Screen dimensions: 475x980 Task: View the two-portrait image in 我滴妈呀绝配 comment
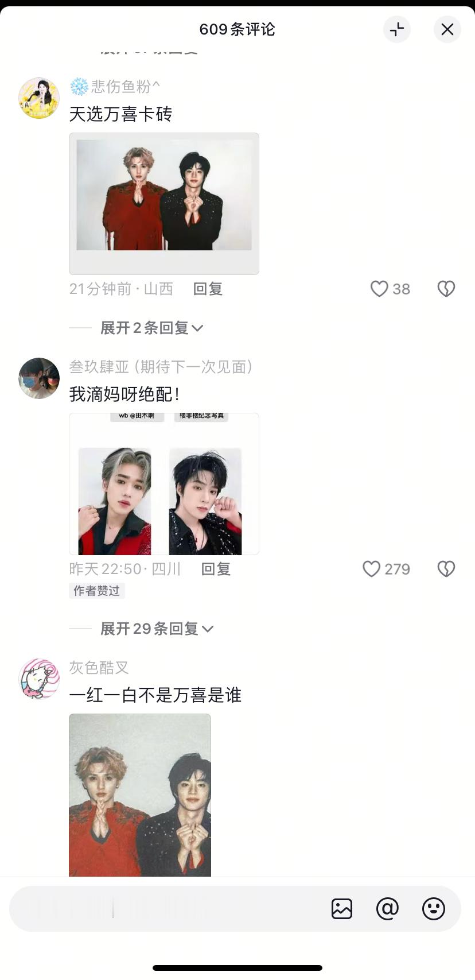click(164, 484)
